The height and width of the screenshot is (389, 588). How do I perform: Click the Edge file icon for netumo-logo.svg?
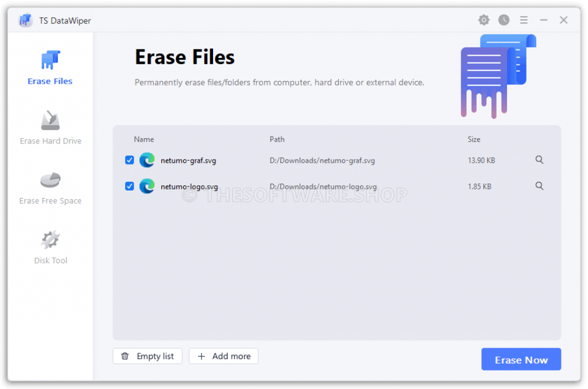pos(147,186)
